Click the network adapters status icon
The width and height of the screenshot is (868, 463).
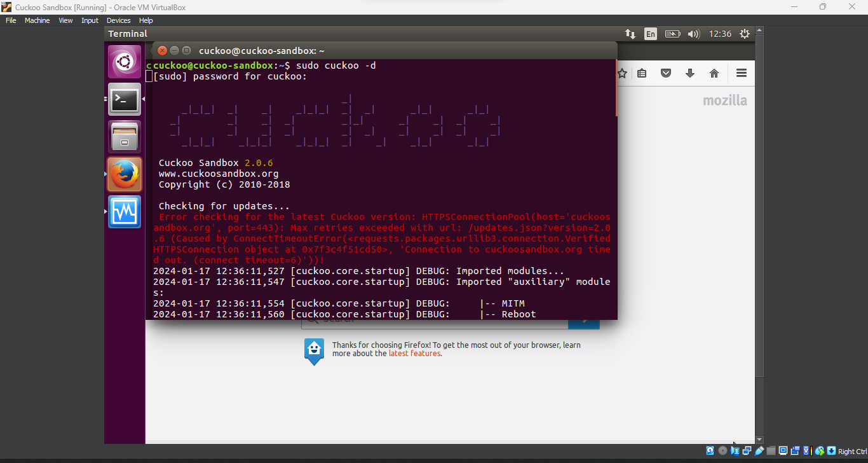747,451
